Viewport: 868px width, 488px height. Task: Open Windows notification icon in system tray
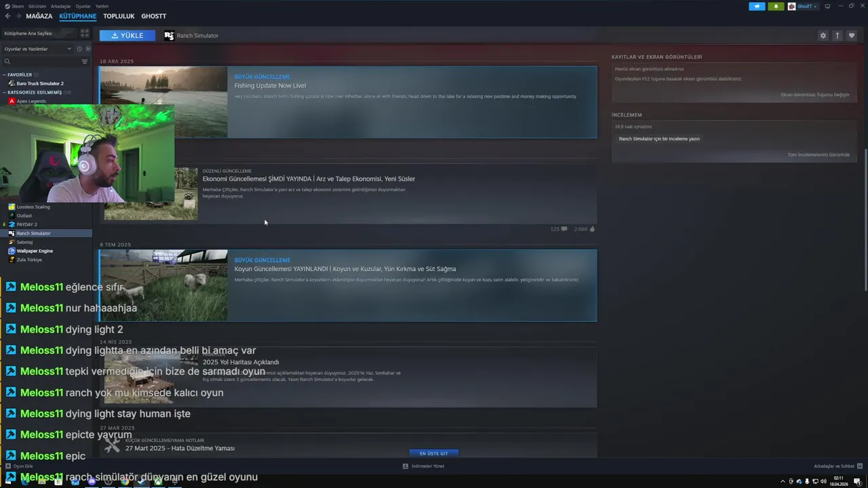coord(857,481)
